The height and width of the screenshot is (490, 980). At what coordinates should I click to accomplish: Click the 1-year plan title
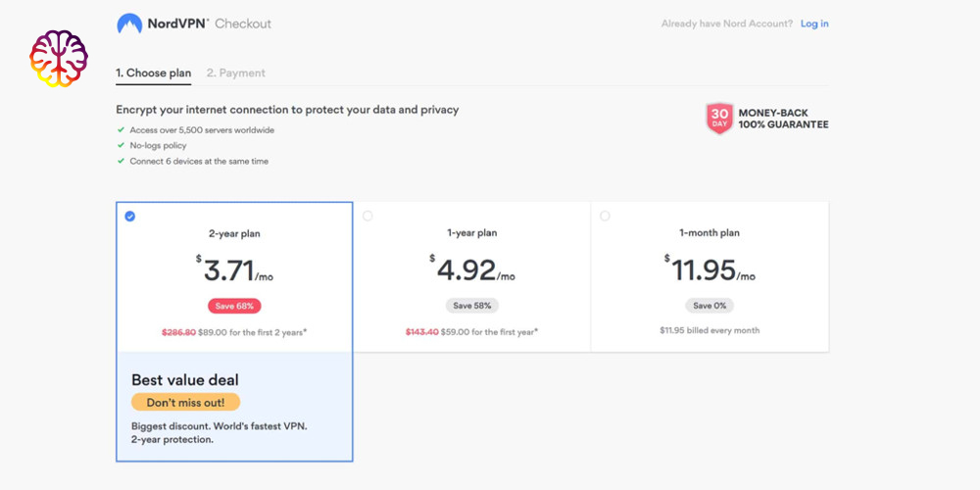coord(472,233)
